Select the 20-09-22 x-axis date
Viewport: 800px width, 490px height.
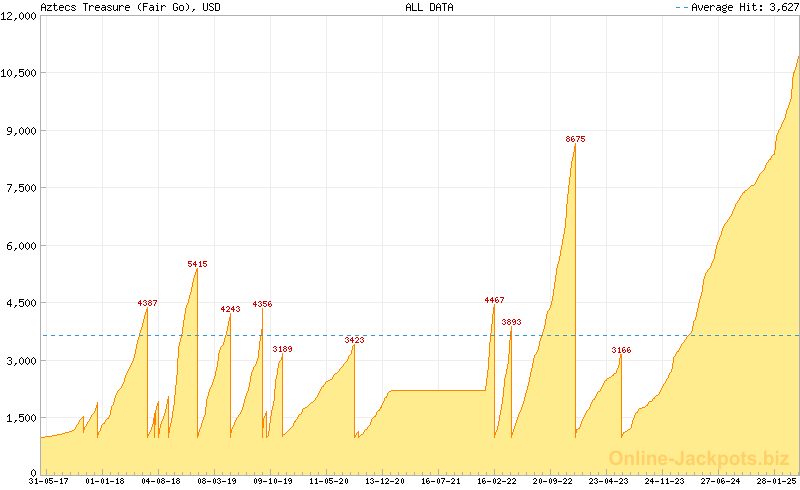tap(553, 481)
